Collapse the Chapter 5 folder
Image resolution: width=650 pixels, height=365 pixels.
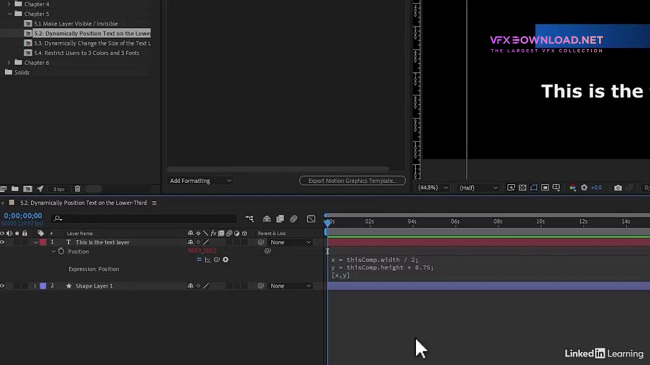click(x=9, y=14)
